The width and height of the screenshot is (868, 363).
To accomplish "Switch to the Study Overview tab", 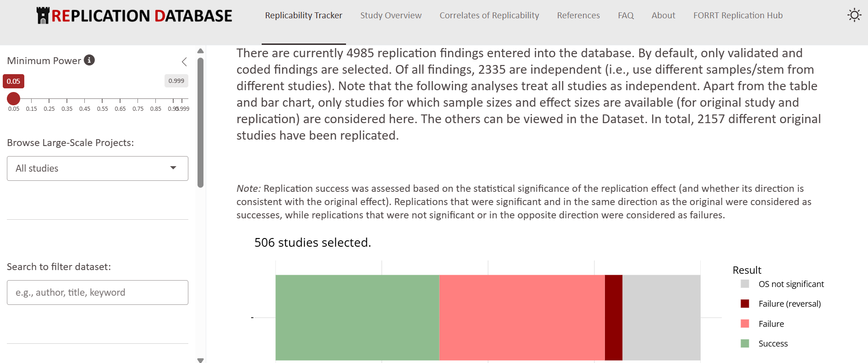I will tap(390, 15).
